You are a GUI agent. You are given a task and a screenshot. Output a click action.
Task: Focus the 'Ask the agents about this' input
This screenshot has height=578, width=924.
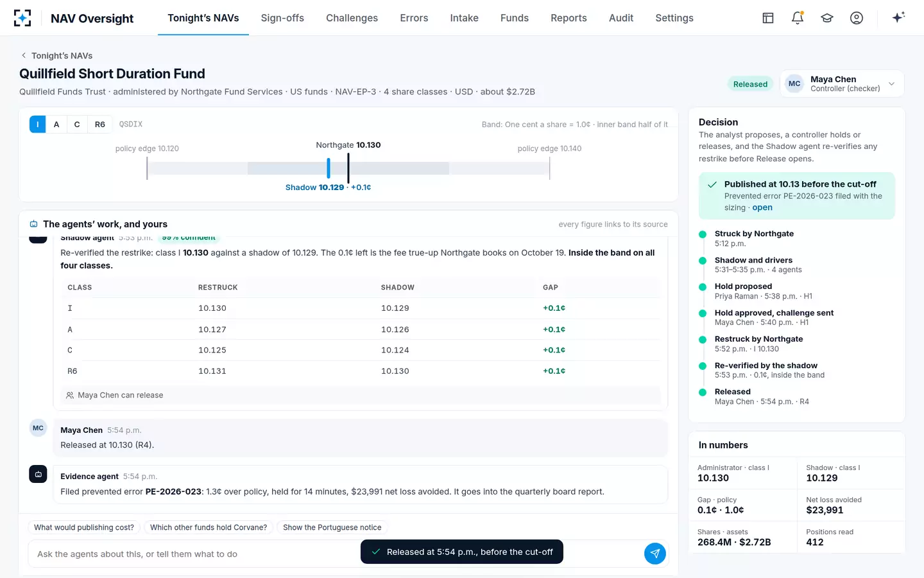click(x=334, y=554)
